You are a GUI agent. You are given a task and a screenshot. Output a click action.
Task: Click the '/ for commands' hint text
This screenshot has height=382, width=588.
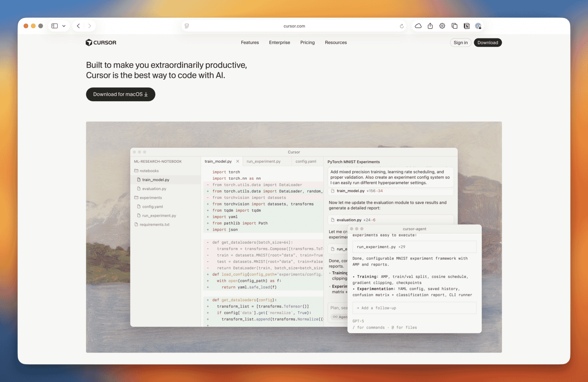368,327
